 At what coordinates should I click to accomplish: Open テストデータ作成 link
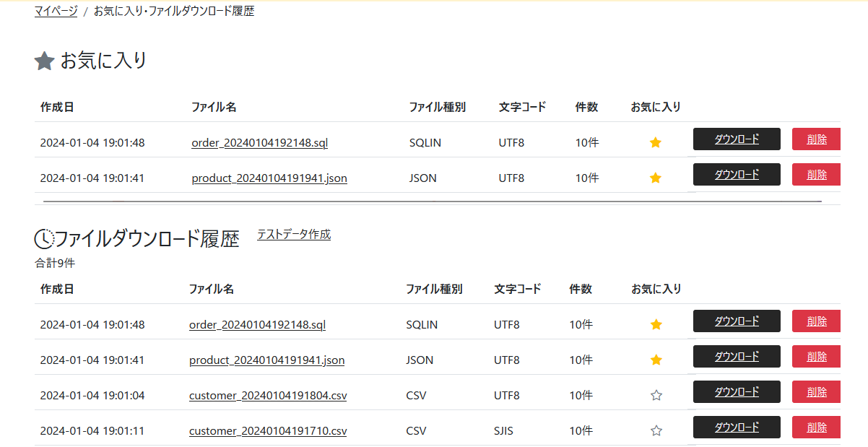[294, 235]
